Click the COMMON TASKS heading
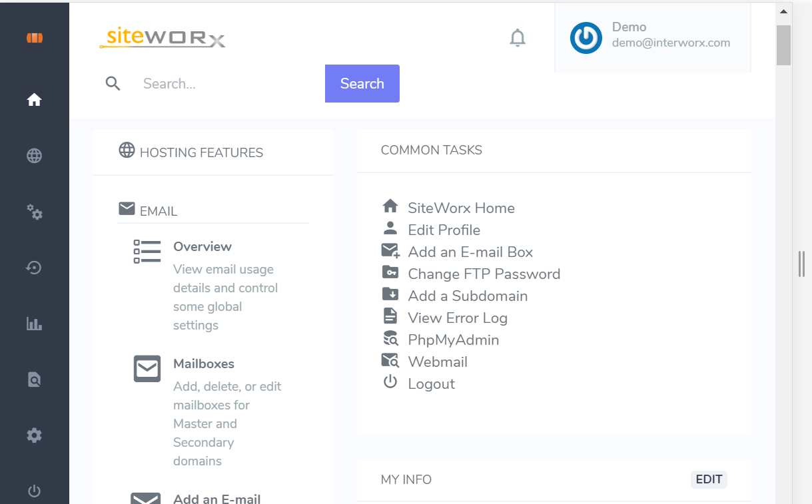Image resolution: width=812 pixels, height=504 pixels. [432, 150]
